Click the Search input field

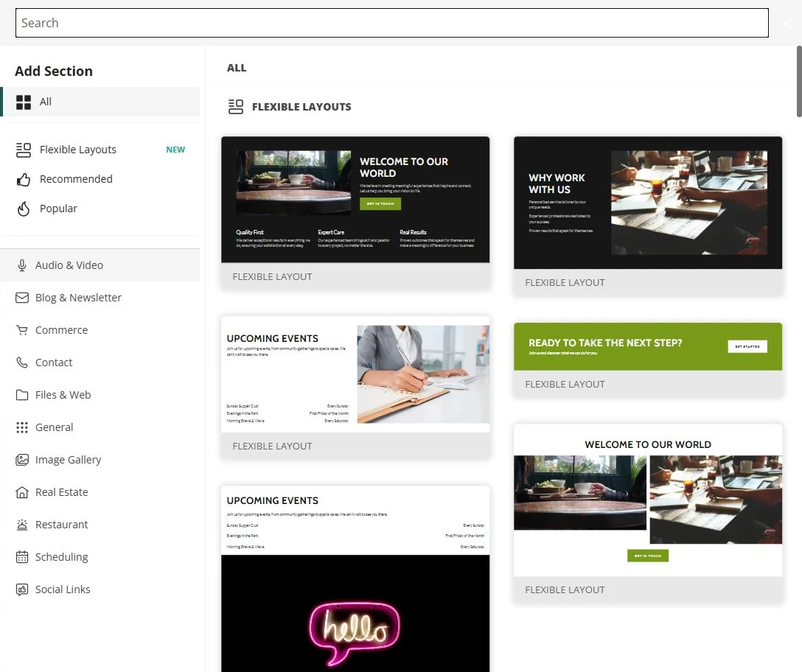tap(392, 23)
